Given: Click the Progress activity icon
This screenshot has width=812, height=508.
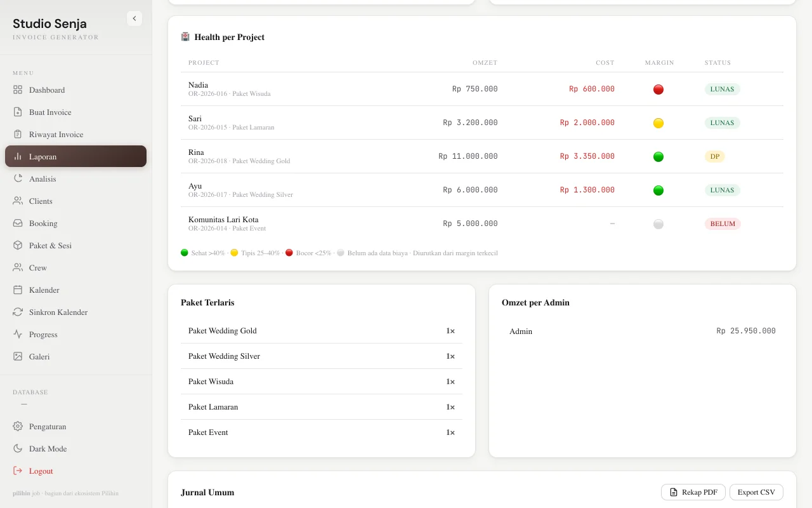Looking at the screenshot, I should pyautogui.click(x=18, y=335).
